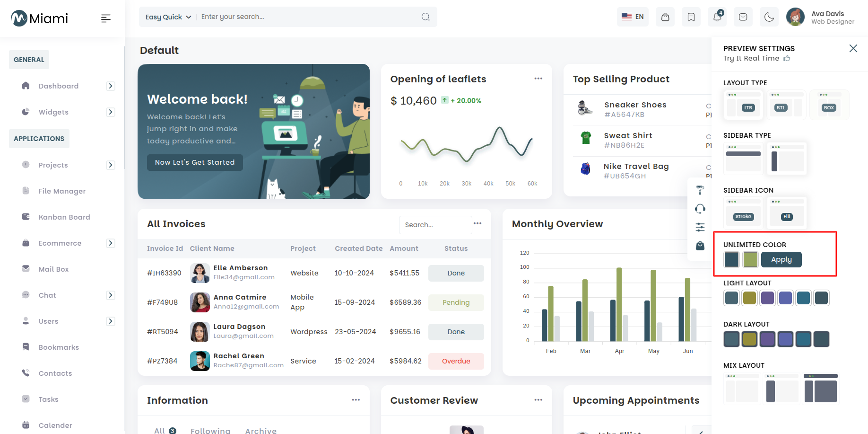Open the Easy Quick dropdown
Screen dimensions: 868x434
click(168, 17)
